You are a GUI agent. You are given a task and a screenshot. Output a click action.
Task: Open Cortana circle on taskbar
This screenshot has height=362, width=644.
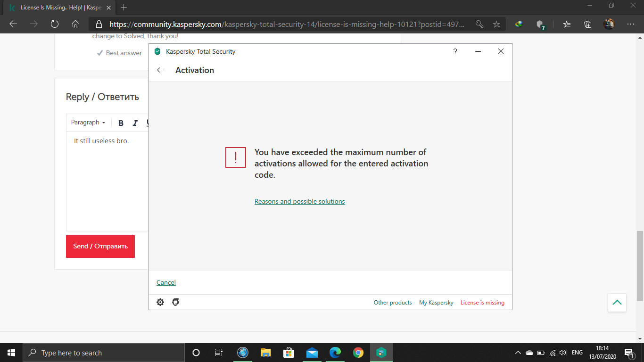196,353
